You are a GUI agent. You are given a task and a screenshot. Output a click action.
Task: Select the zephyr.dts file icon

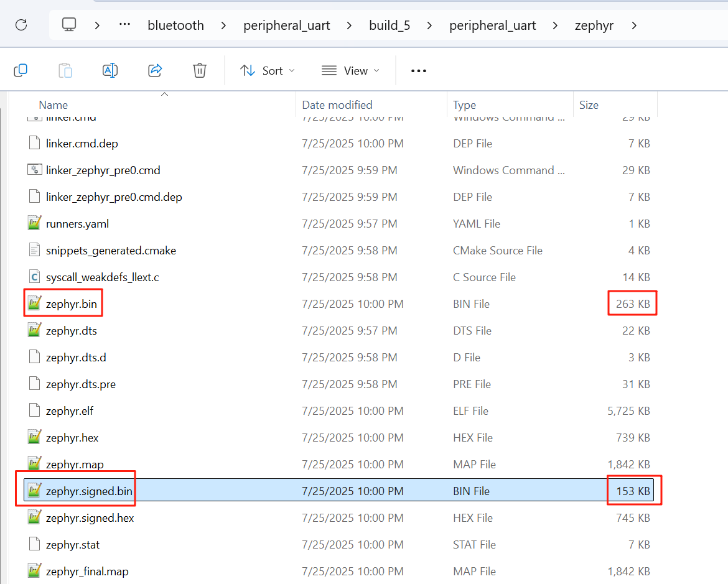coord(34,330)
